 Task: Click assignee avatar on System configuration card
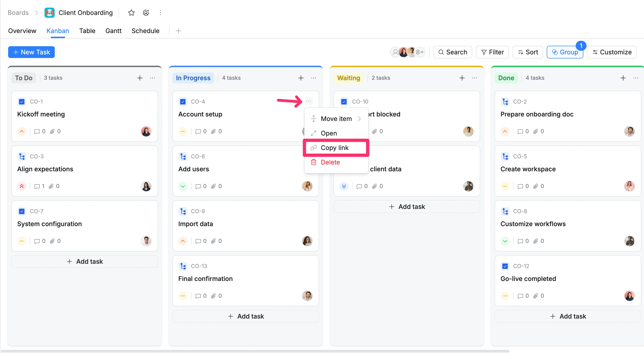click(146, 241)
